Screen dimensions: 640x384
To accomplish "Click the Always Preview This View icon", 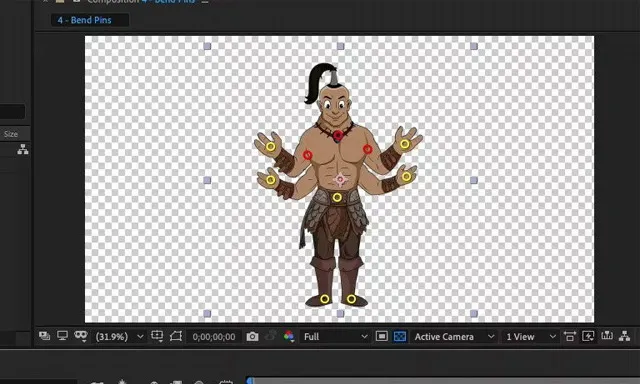I will point(44,336).
